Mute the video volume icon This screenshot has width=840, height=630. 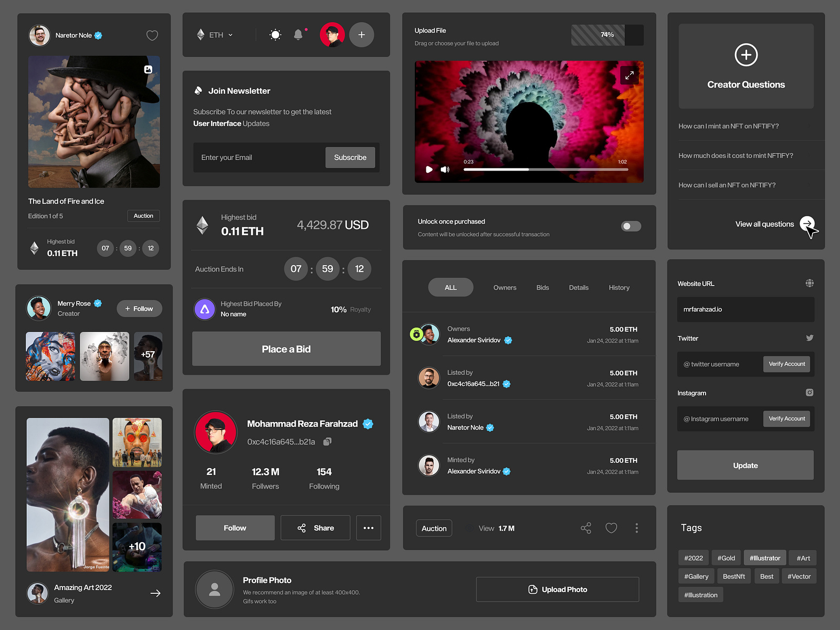[445, 170]
